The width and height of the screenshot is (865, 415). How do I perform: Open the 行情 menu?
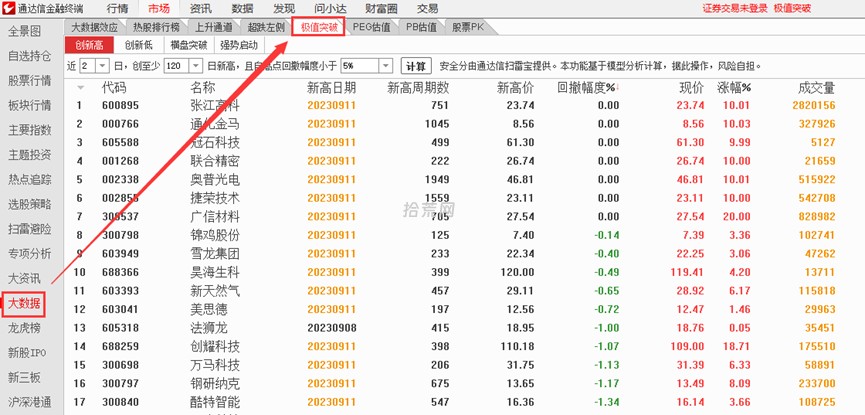click(x=117, y=8)
